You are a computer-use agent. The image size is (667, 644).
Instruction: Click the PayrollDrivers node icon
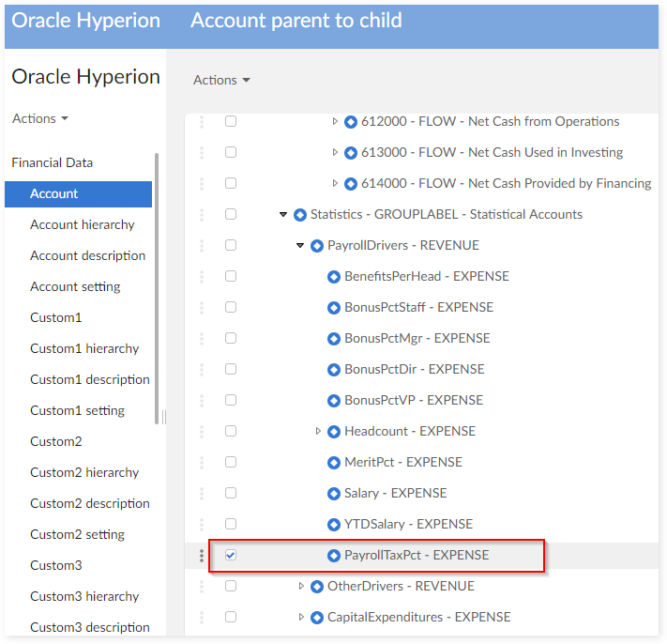(x=317, y=246)
